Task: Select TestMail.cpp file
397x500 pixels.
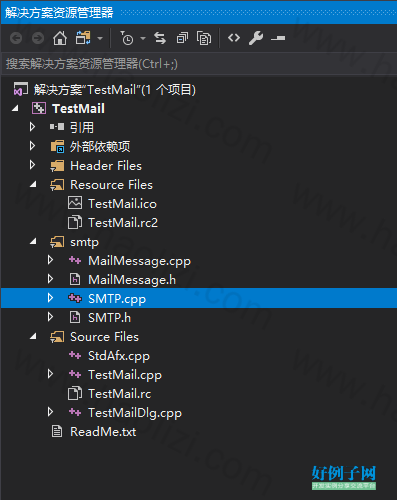Action: (125, 375)
